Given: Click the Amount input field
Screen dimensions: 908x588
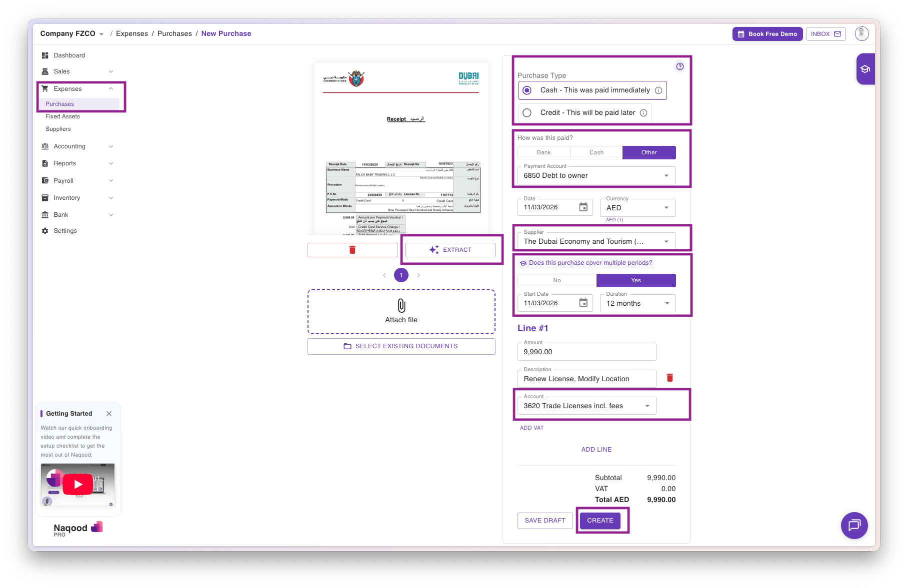Looking at the screenshot, I should [586, 352].
